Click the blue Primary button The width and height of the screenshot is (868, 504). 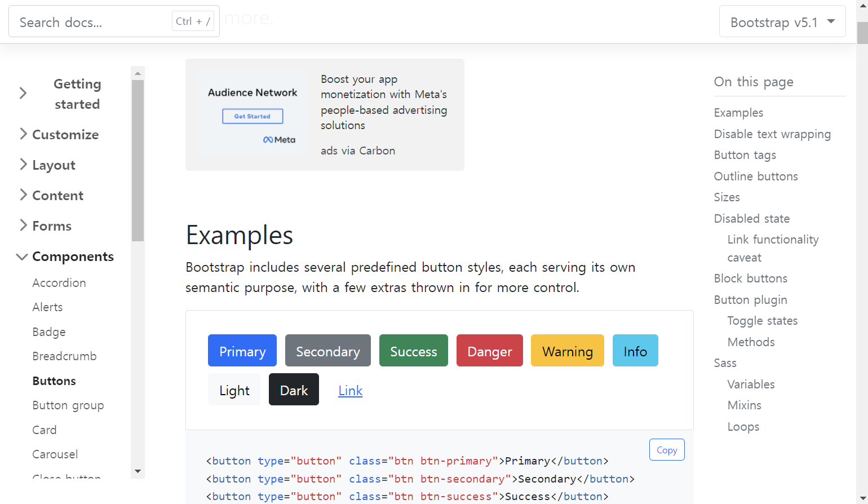coord(242,351)
